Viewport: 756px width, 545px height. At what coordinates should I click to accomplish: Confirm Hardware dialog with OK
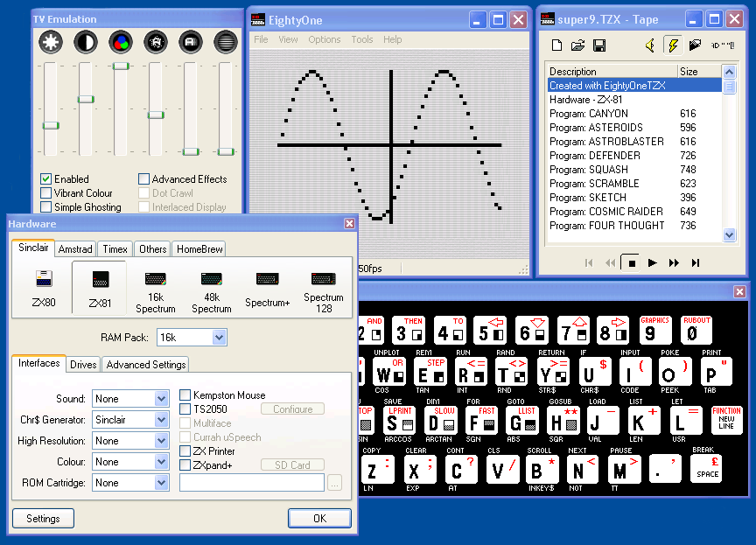click(319, 519)
